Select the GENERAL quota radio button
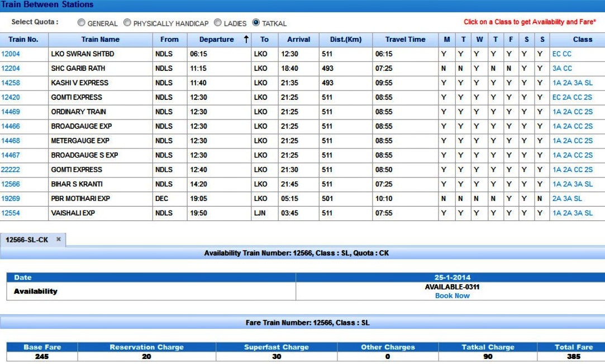 [82, 23]
